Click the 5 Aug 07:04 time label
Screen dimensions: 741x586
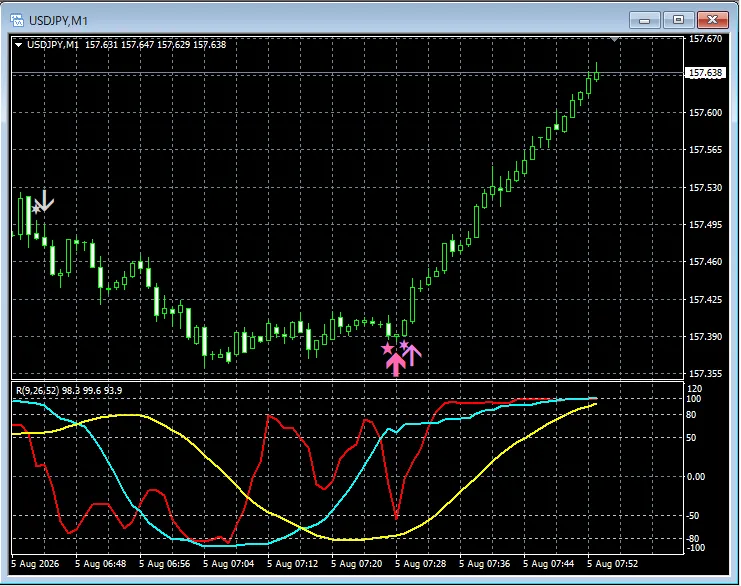[x=229, y=564]
